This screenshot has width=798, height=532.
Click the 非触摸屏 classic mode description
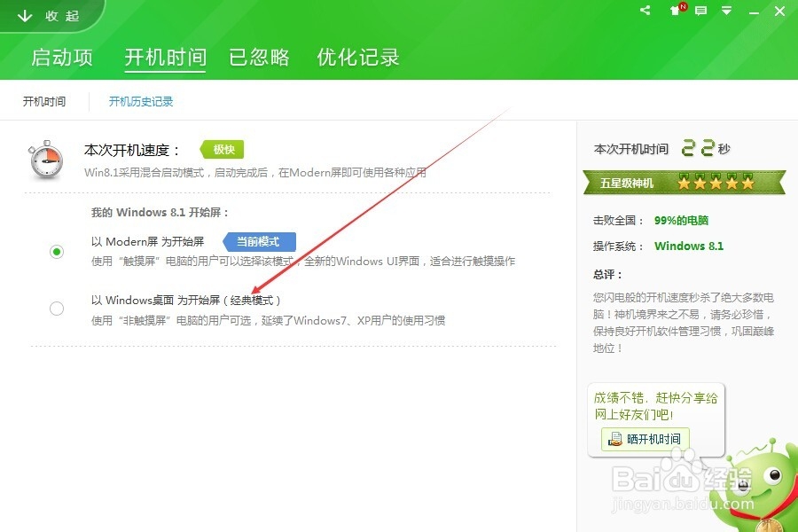(x=268, y=320)
